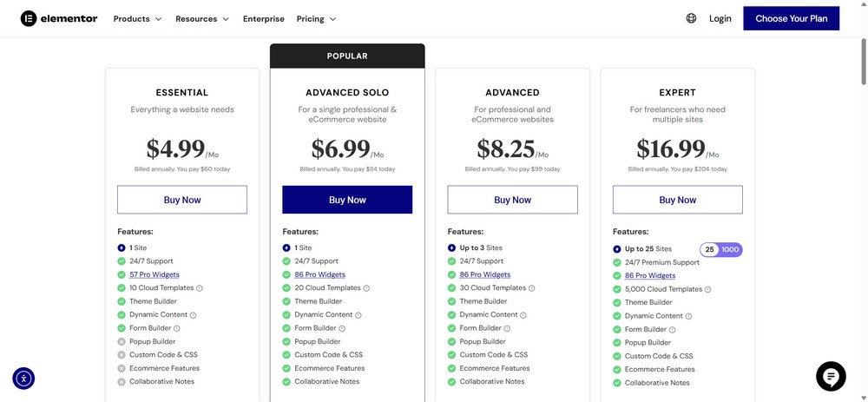
Task: Open Essential's 57 Pro Widgets link
Action: tap(155, 274)
